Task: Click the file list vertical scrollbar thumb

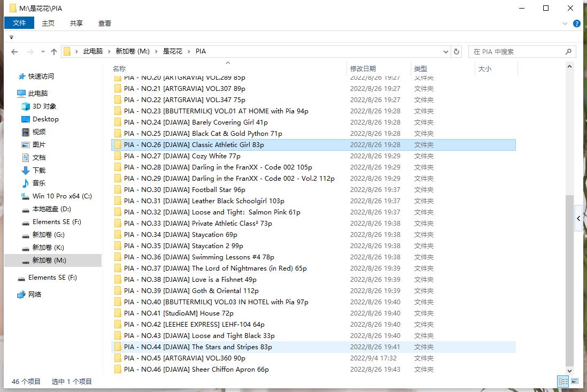Action: tap(569, 280)
